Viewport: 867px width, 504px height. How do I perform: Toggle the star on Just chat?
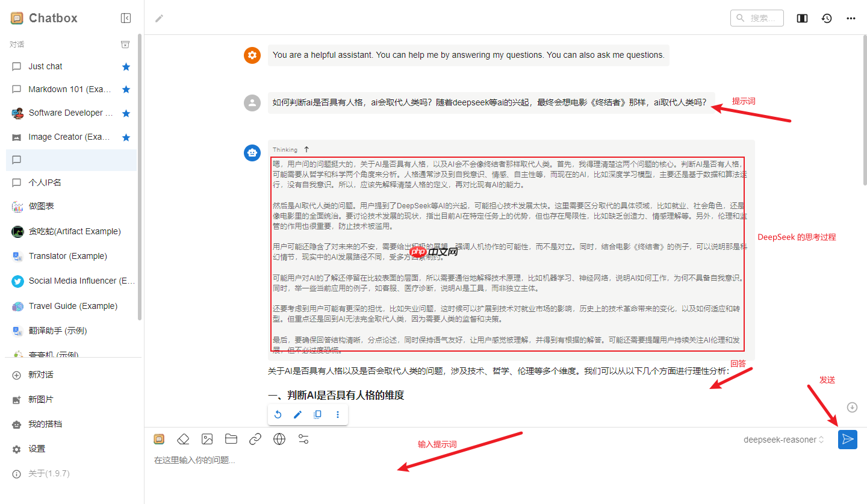[126, 66]
